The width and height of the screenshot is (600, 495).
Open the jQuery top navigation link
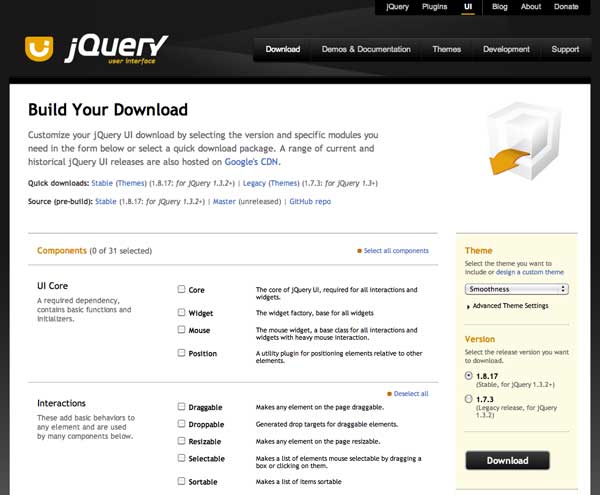397,7
